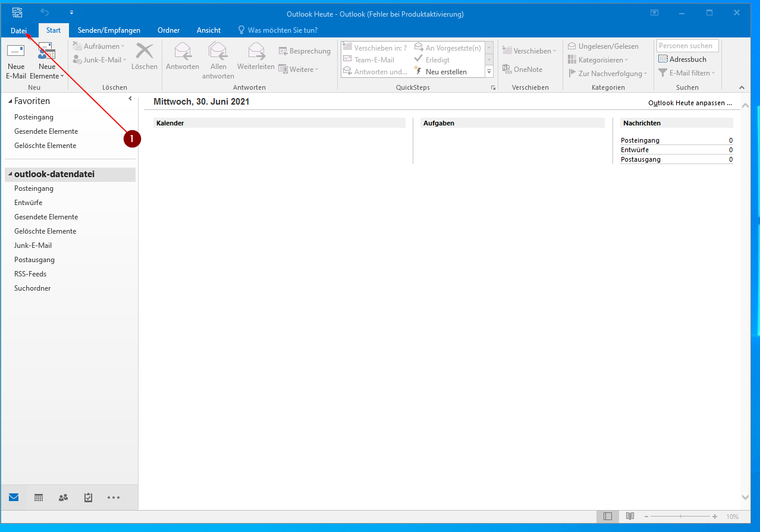Screen dimensions: 760x532
Task: Open the Adressbuch address book
Action: (x=682, y=59)
